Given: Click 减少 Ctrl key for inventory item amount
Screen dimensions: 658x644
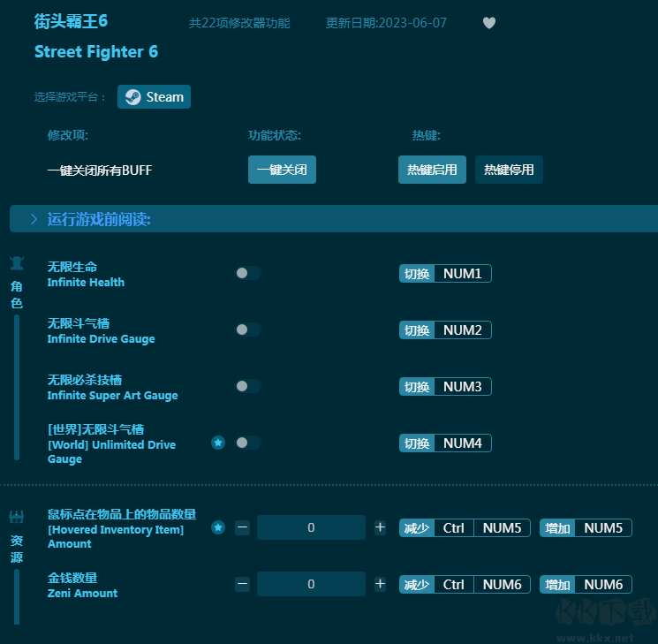Looking at the screenshot, I should 454,528.
